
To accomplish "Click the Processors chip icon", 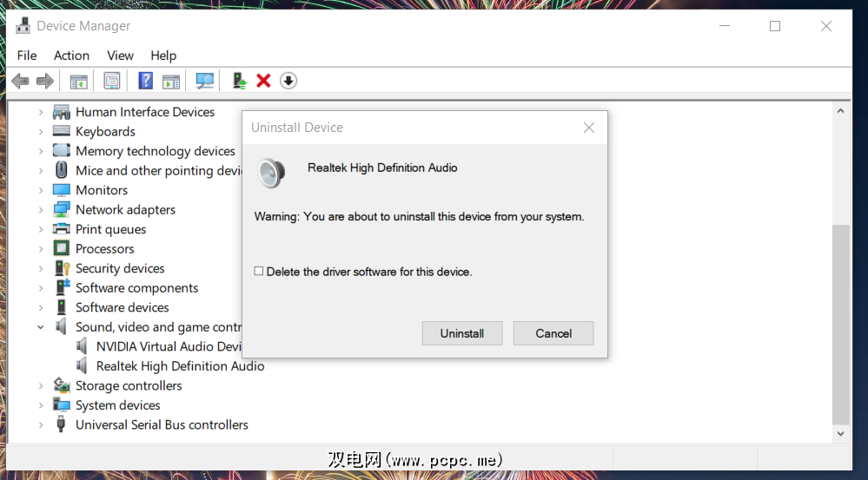I will click(61, 248).
